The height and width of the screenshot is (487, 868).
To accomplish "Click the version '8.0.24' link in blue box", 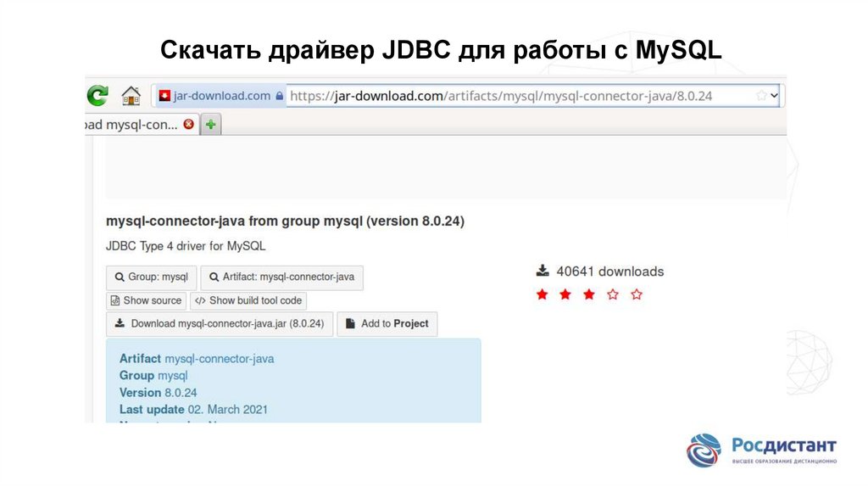I will [181, 393].
